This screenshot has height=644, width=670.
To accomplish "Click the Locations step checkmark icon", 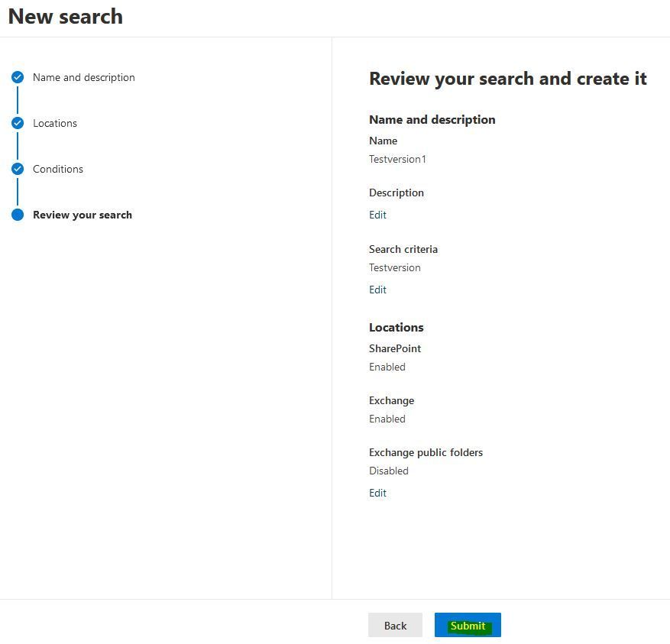I will pos(18,123).
